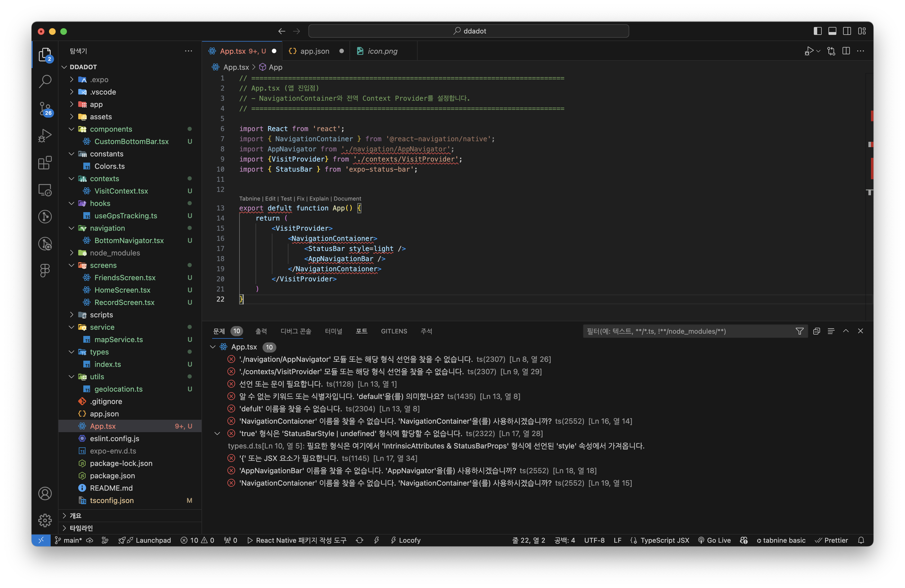This screenshot has height=588, width=905.
Task: Expand the .expo folder
Action: (71, 79)
